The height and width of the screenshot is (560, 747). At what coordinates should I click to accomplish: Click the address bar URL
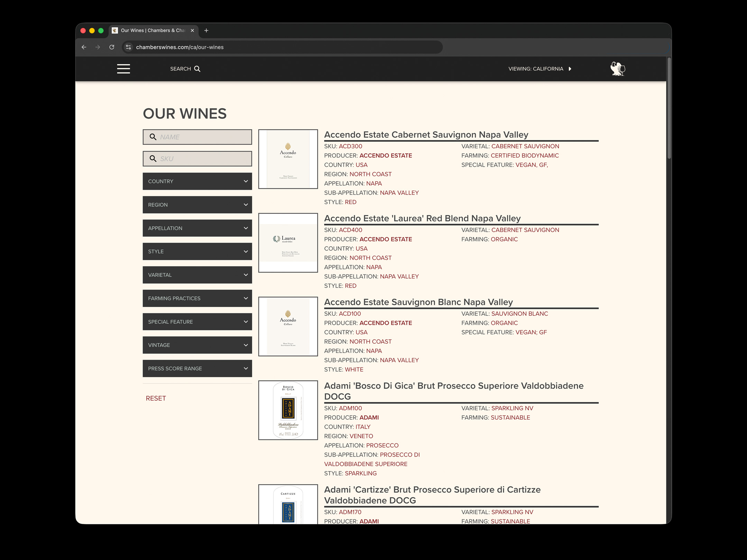click(180, 47)
